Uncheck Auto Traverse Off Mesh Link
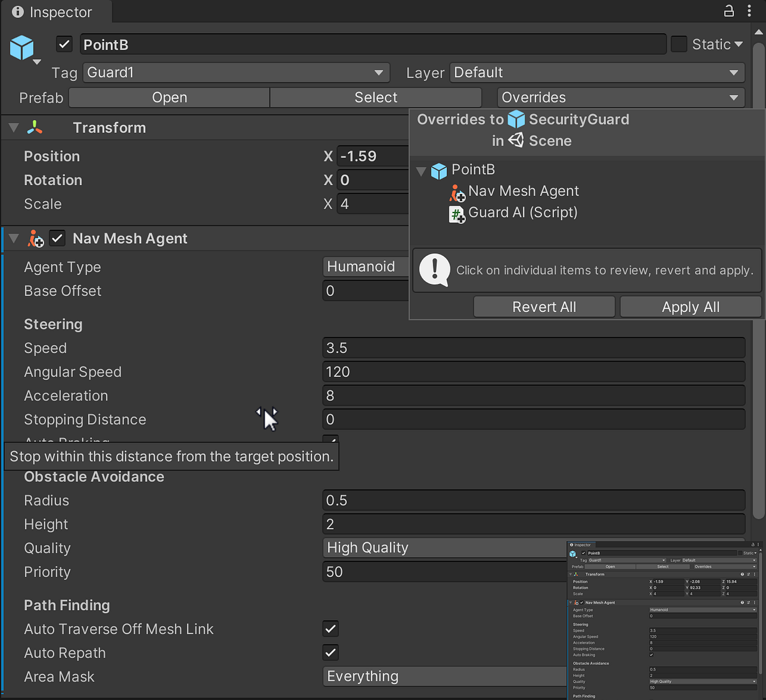Viewport: 766px width, 700px height. (330, 629)
